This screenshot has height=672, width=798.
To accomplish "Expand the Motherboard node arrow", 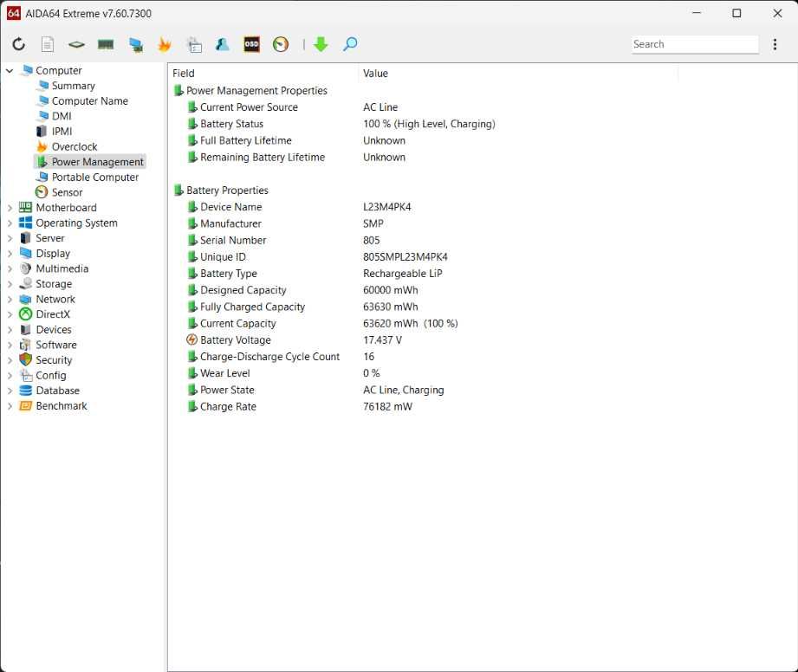I will tap(10, 208).
